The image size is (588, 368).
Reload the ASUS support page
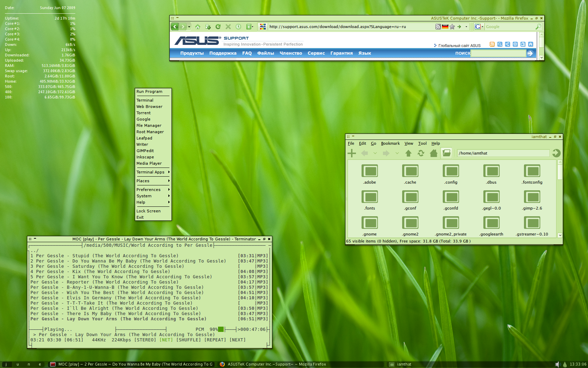(x=218, y=27)
